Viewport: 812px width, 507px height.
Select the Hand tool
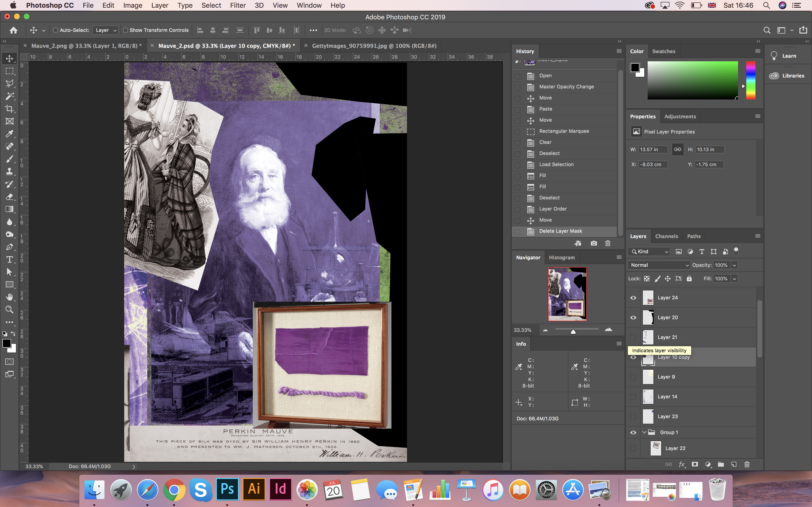click(9, 297)
